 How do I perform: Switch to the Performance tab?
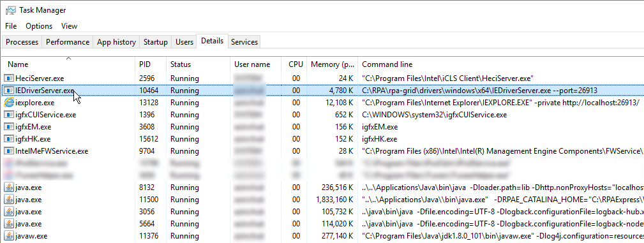68,42
